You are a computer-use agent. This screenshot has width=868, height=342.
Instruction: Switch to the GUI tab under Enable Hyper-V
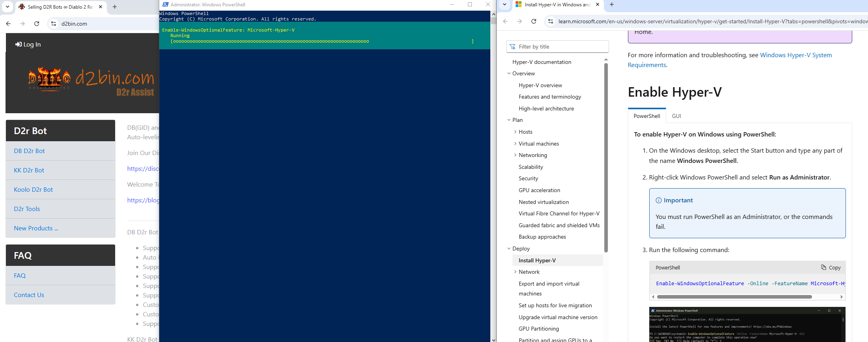point(676,116)
